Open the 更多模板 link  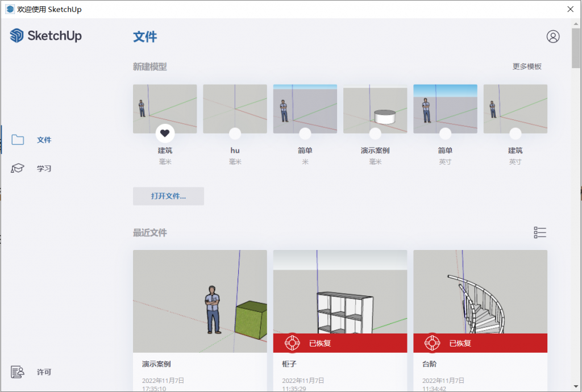click(526, 66)
